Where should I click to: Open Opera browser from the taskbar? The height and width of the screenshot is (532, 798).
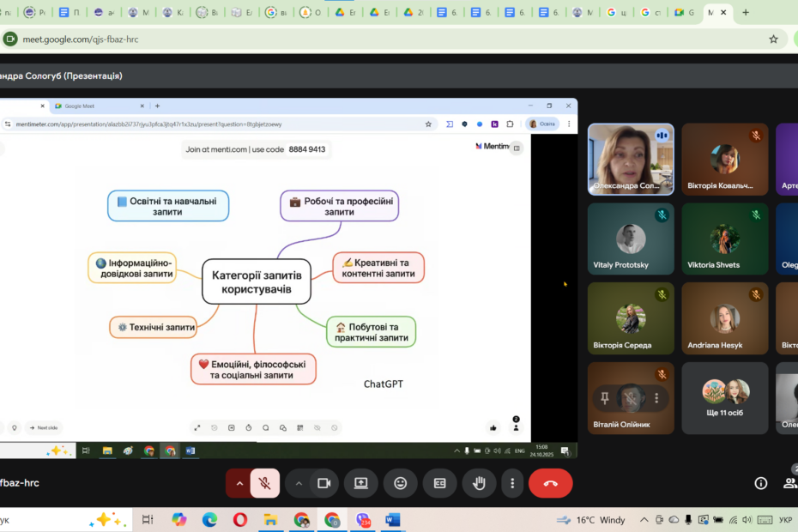[239, 519]
